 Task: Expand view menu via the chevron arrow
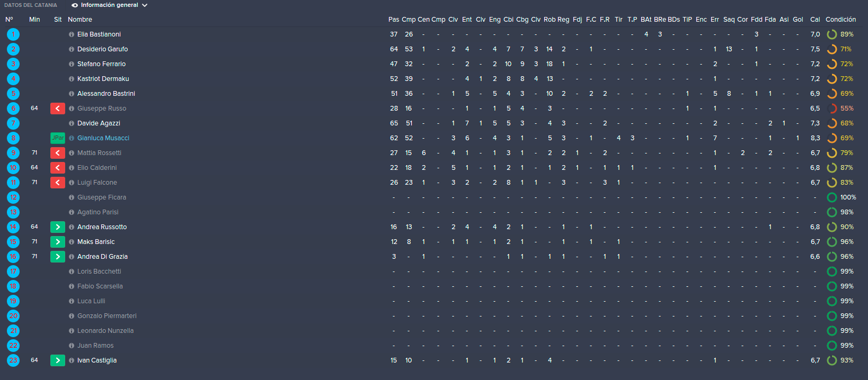[x=145, y=5]
